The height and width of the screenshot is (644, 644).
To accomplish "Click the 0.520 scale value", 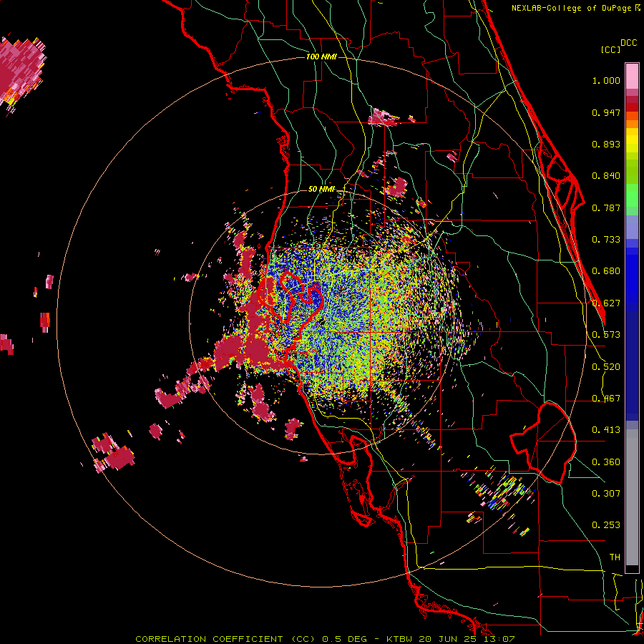I will pyautogui.click(x=606, y=367).
